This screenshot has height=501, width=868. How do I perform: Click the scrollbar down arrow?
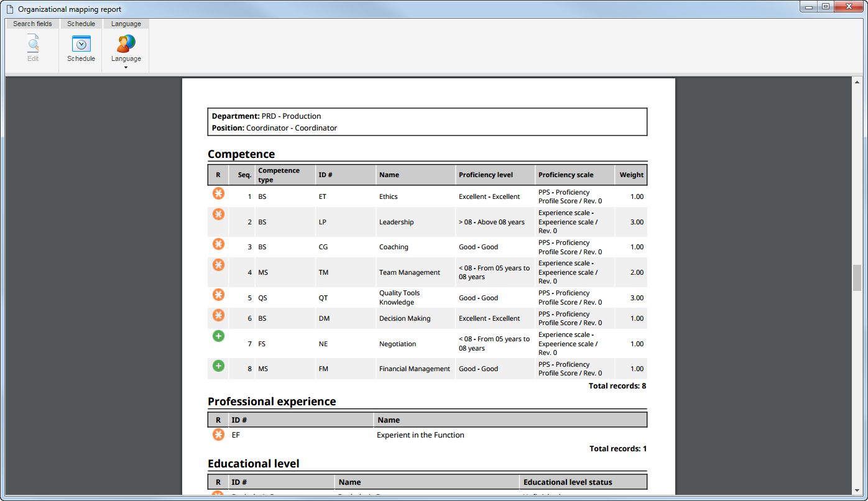[857, 490]
